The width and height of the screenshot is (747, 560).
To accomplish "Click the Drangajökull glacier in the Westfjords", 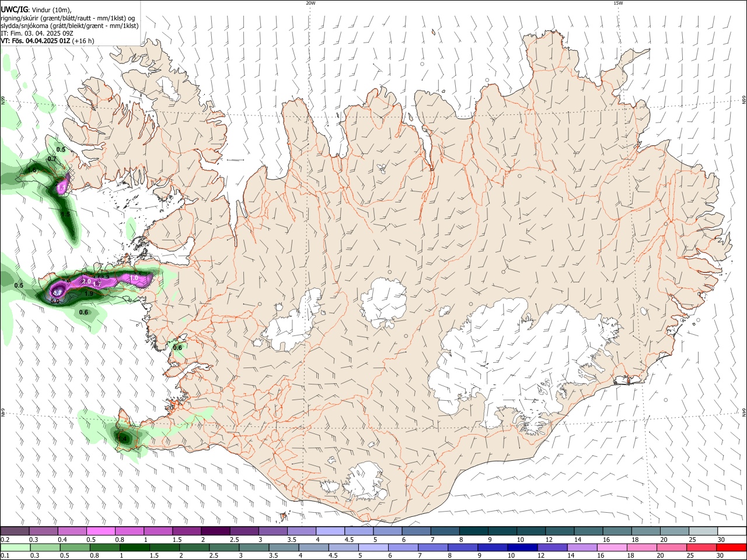I will 169,87.
